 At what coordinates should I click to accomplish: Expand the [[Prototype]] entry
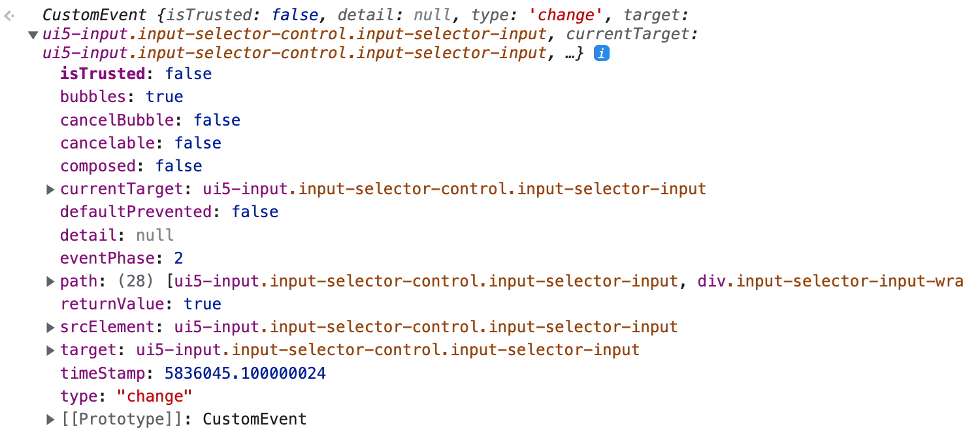click(x=50, y=419)
